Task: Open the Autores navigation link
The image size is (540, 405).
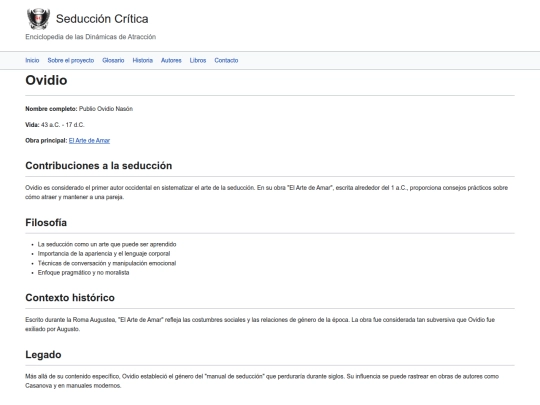Action: click(171, 60)
